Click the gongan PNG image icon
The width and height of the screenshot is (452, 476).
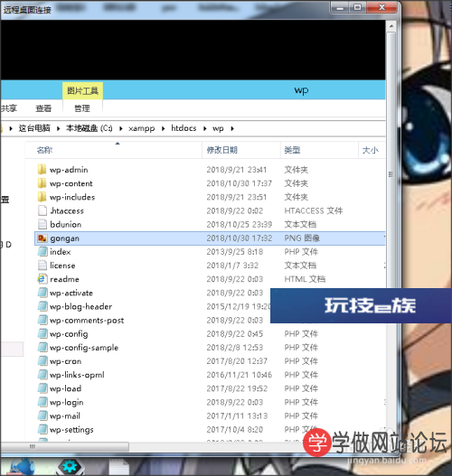[x=42, y=238]
